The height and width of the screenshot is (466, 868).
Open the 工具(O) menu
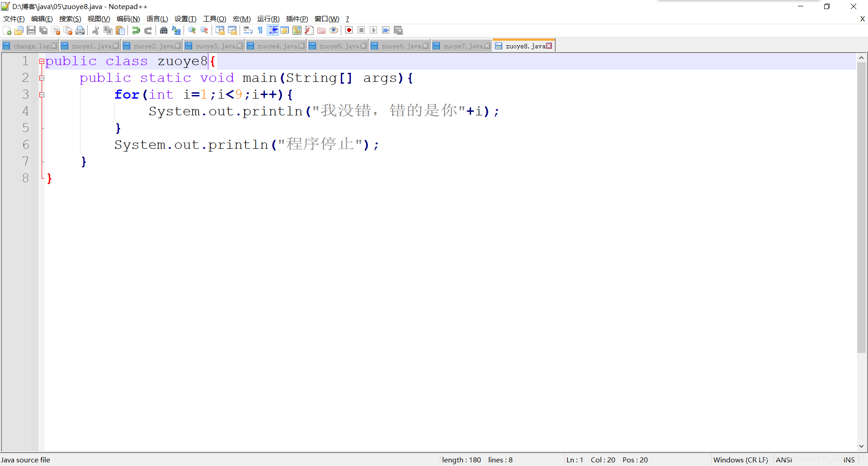click(215, 19)
